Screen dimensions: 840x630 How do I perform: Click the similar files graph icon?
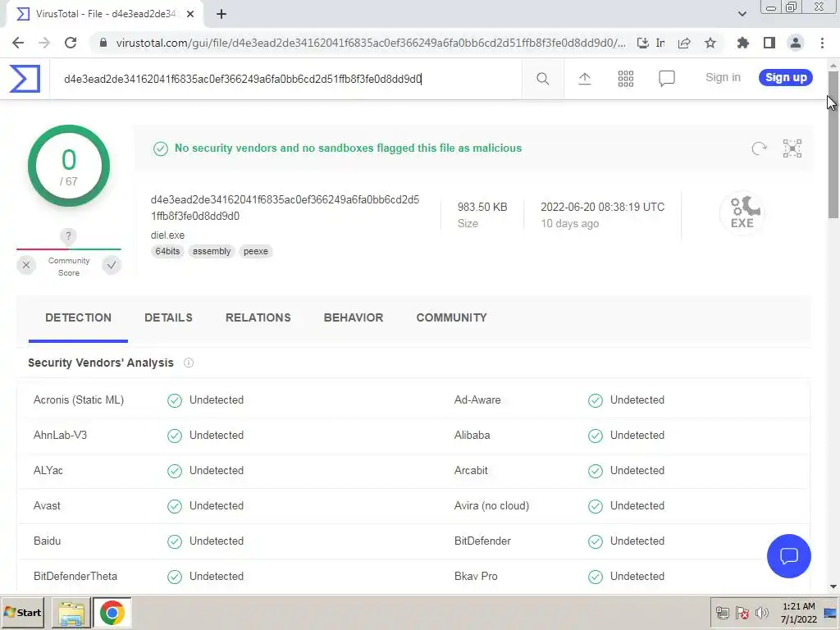[792, 148]
